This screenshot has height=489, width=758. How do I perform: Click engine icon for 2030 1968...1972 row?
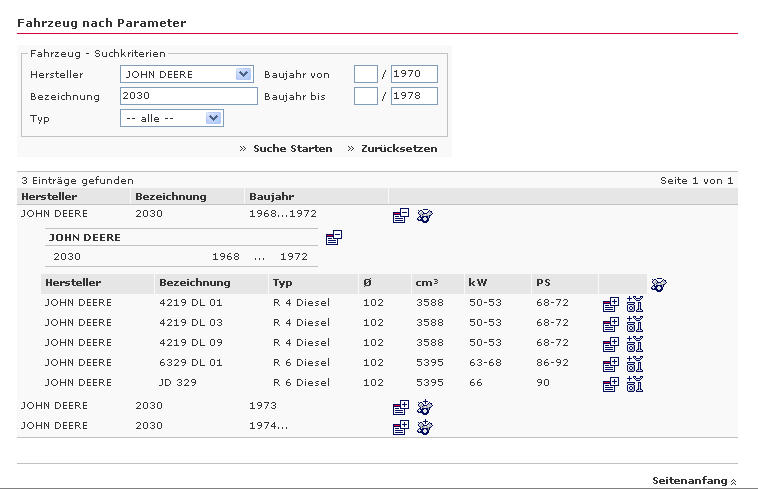424,215
